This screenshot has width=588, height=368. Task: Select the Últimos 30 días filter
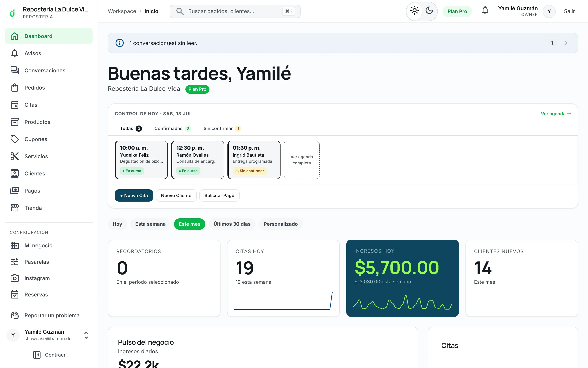tap(232, 224)
